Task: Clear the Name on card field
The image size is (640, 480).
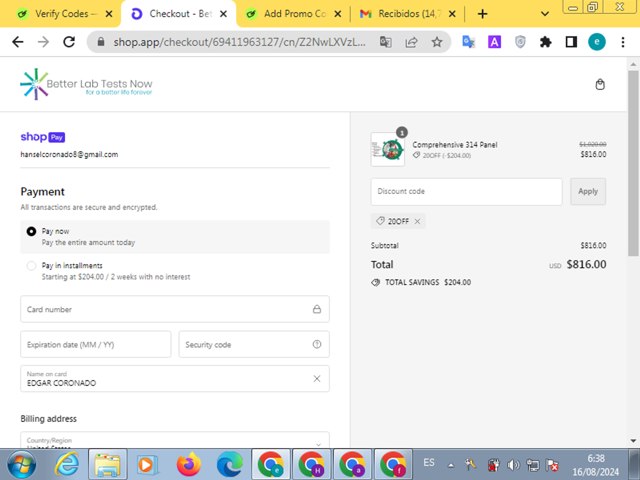Action: coord(317,379)
